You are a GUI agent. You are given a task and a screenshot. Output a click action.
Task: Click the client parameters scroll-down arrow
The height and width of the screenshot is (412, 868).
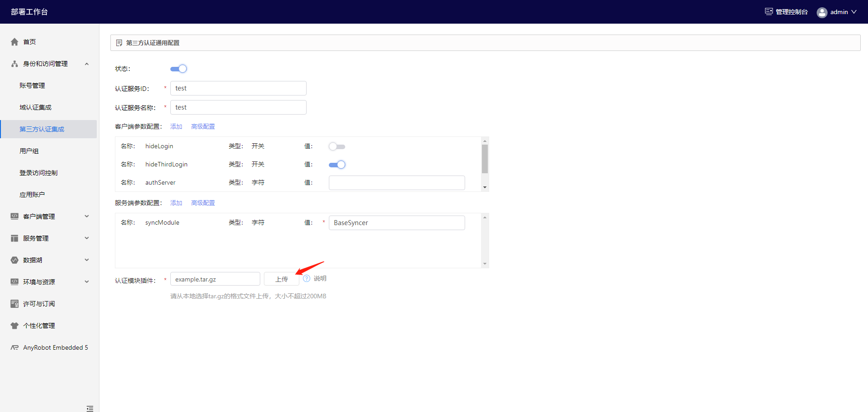485,187
